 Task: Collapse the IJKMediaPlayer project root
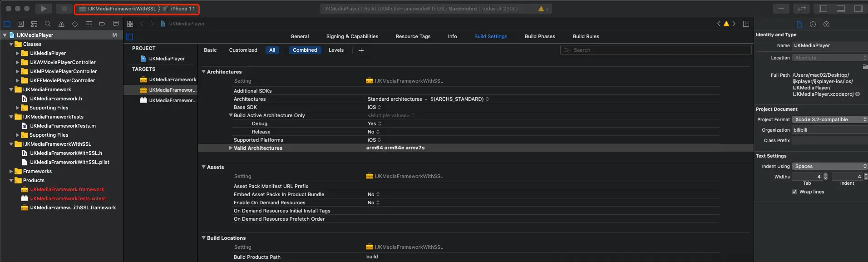[5, 35]
